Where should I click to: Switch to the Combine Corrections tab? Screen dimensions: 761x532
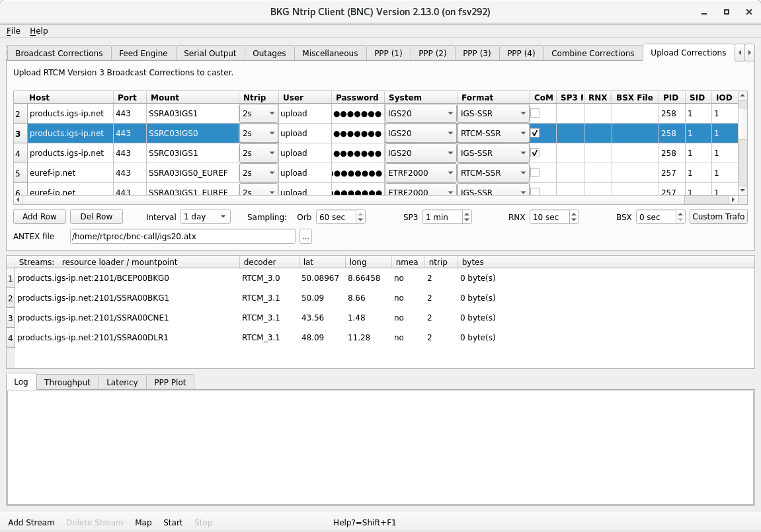pyautogui.click(x=592, y=54)
